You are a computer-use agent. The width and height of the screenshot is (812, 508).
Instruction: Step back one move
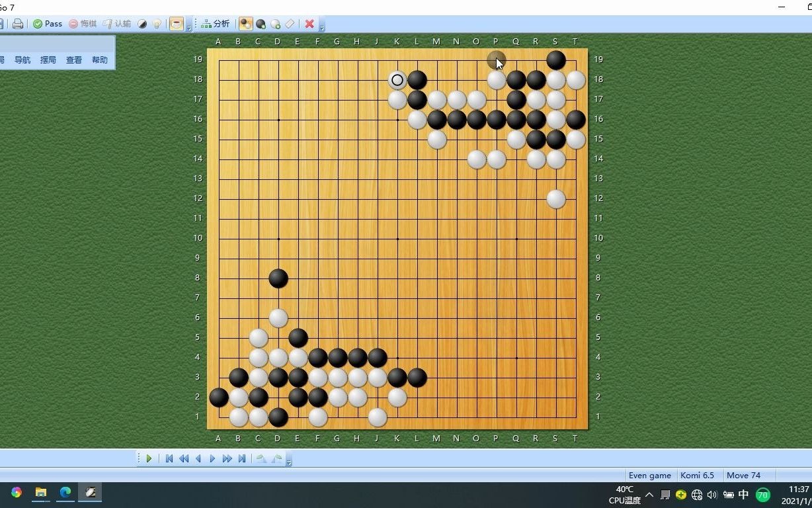point(198,458)
